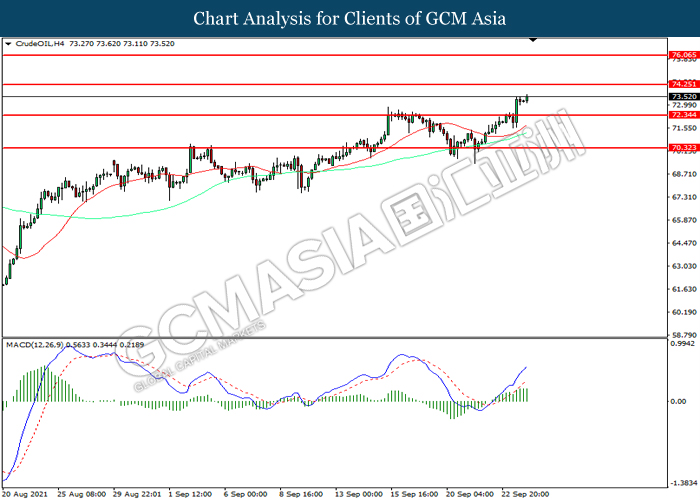Click the chart shift triangle marker at top

tap(533, 41)
